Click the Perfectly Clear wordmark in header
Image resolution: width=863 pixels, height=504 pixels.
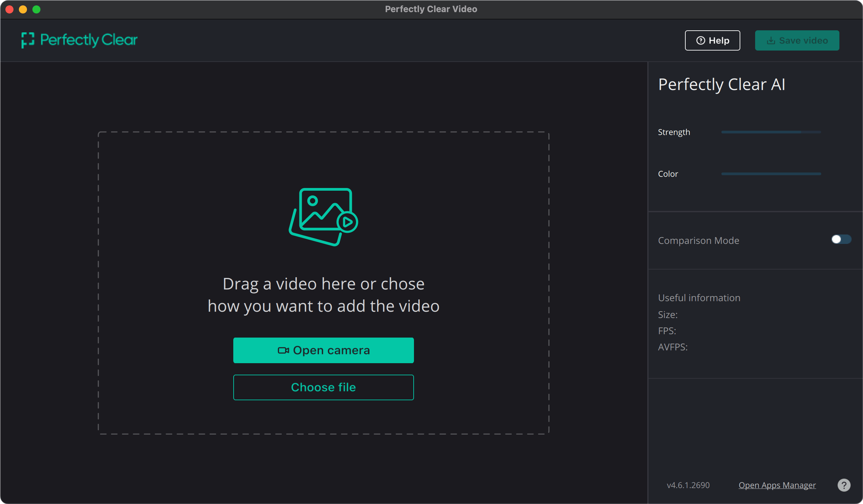tap(89, 40)
